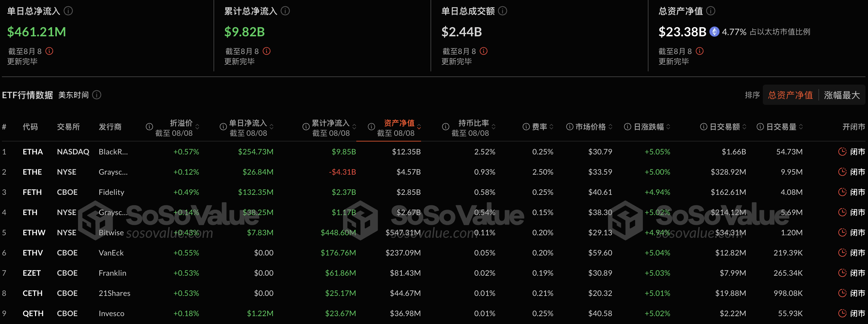Click $12.35B net asset cell
Viewport: 868px width, 324px height.
coord(407,152)
